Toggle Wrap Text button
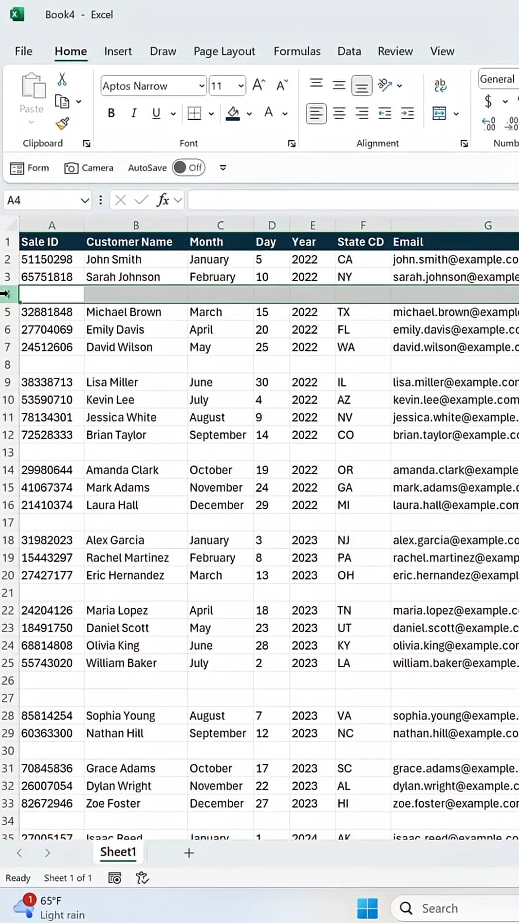This screenshot has height=923, width=519. 440,86
